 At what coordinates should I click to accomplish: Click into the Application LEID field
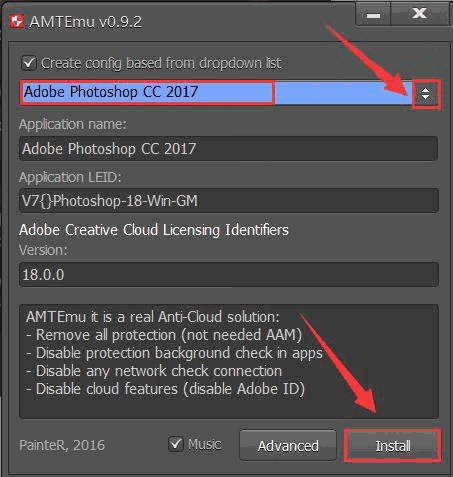click(x=228, y=200)
